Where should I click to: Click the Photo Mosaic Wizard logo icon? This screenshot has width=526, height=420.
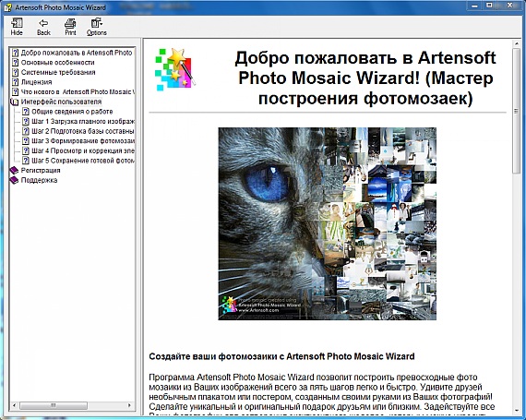click(x=174, y=69)
